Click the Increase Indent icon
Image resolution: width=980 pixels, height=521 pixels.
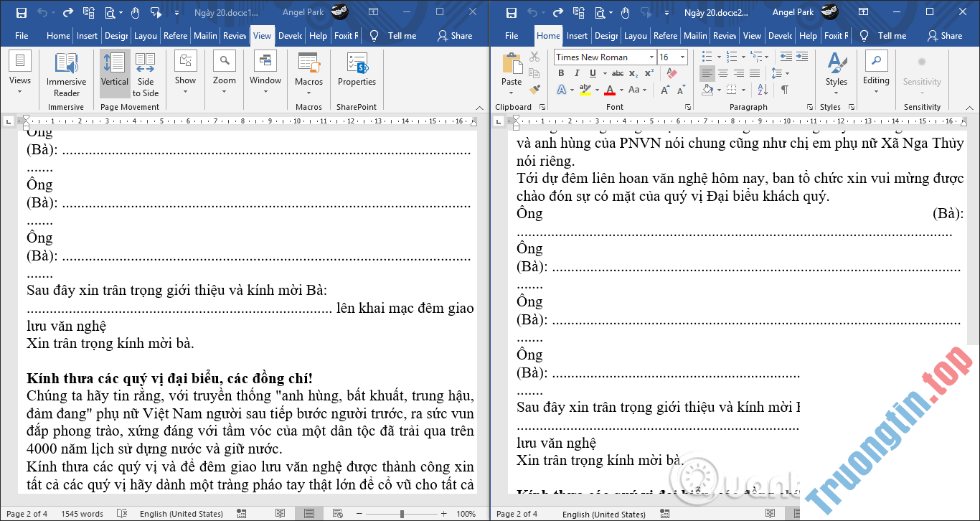tap(801, 57)
